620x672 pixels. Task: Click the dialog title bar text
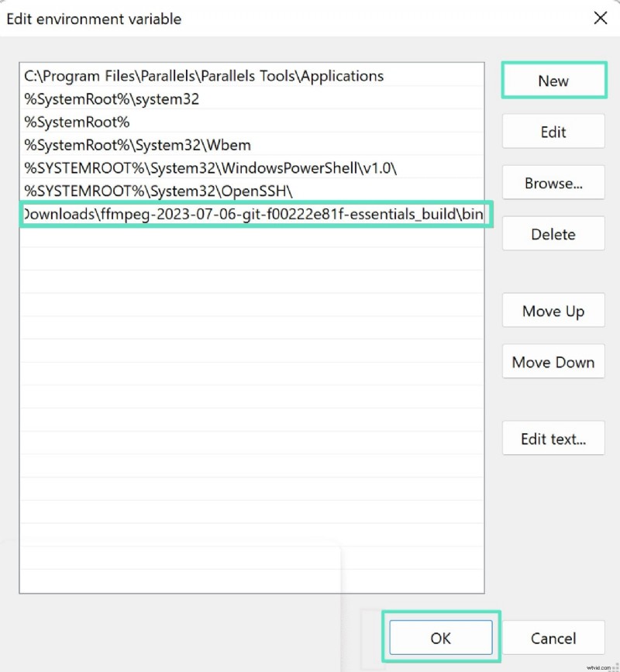coord(93,19)
